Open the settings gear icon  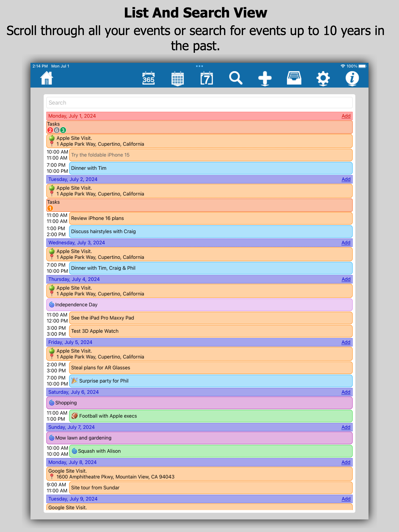[323, 78]
